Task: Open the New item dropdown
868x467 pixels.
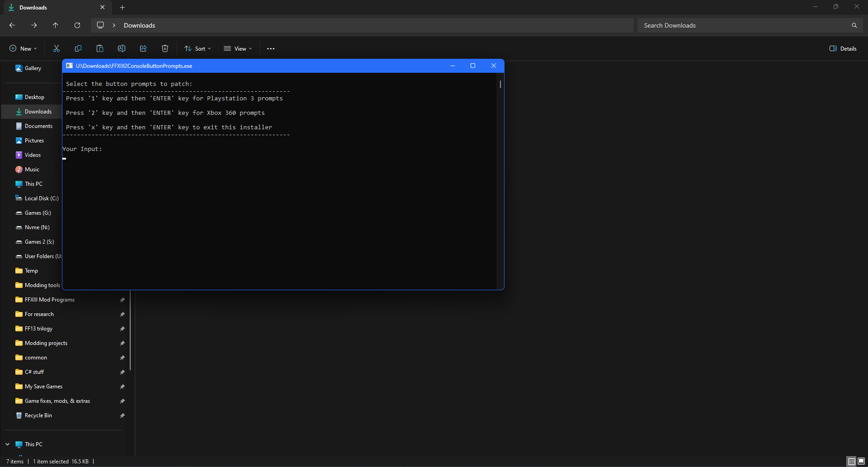Action: point(23,48)
